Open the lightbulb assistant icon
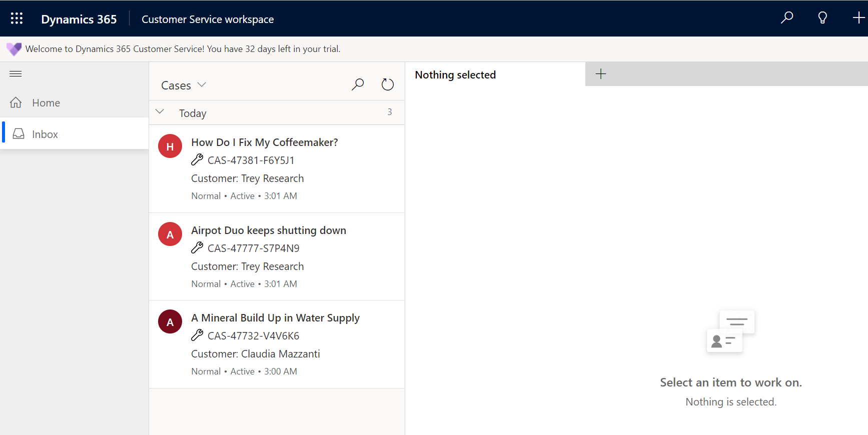Image resolution: width=868 pixels, height=435 pixels. (x=822, y=18)
